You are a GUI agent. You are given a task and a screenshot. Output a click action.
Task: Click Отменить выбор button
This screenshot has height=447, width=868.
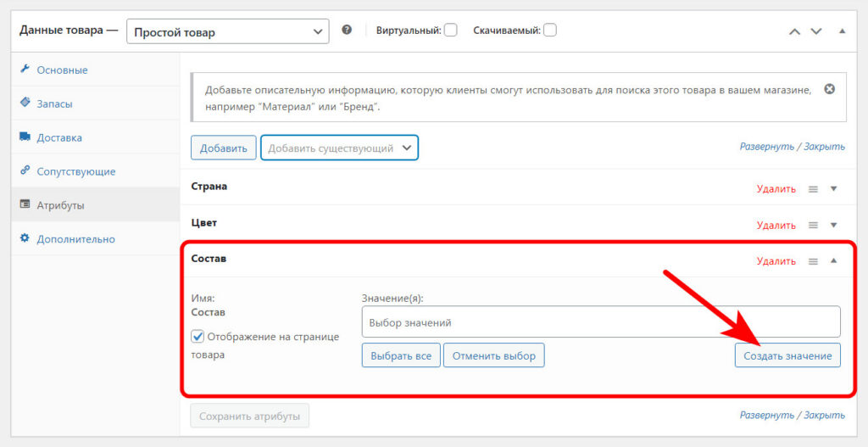[494, 355]
